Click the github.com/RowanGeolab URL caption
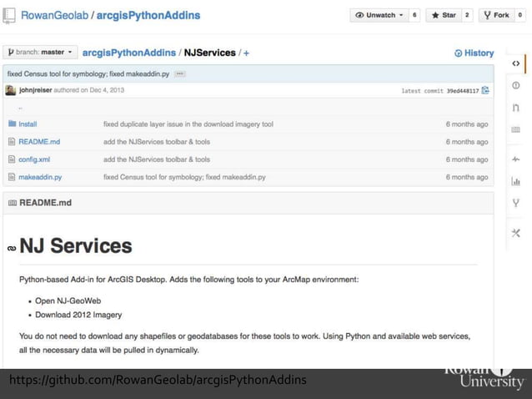The width and height of the screenshot is (532, 399). tap(158, 380)
